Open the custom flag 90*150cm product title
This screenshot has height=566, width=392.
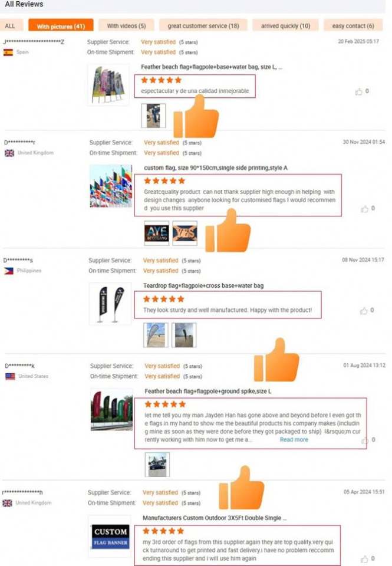click(216, 168)
